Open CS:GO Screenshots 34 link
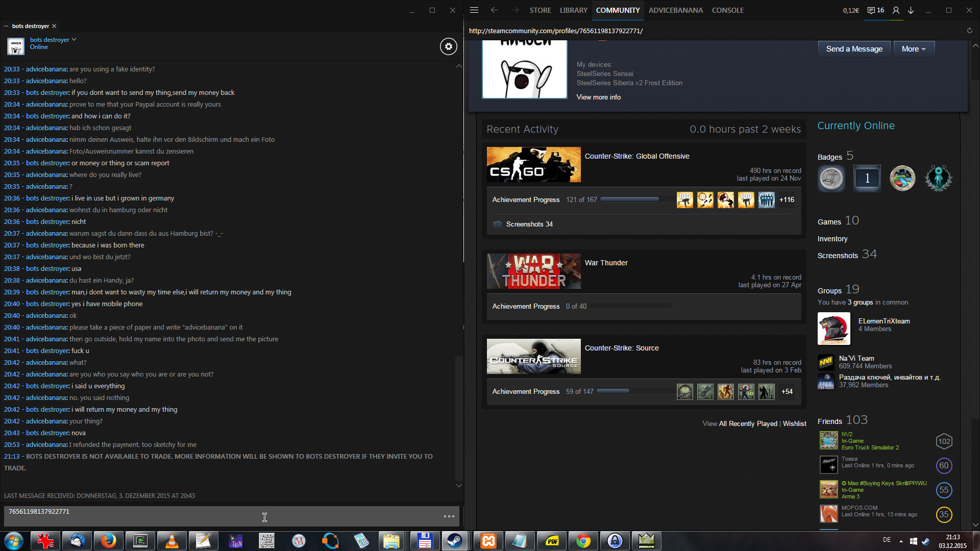Viewport: 980px width, 551px height. 529,224
